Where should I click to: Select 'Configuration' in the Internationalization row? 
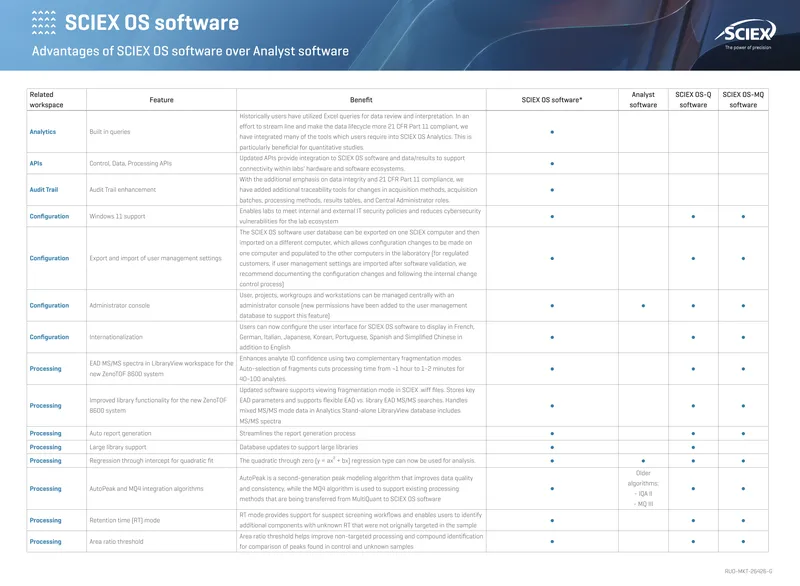[49, 337]
